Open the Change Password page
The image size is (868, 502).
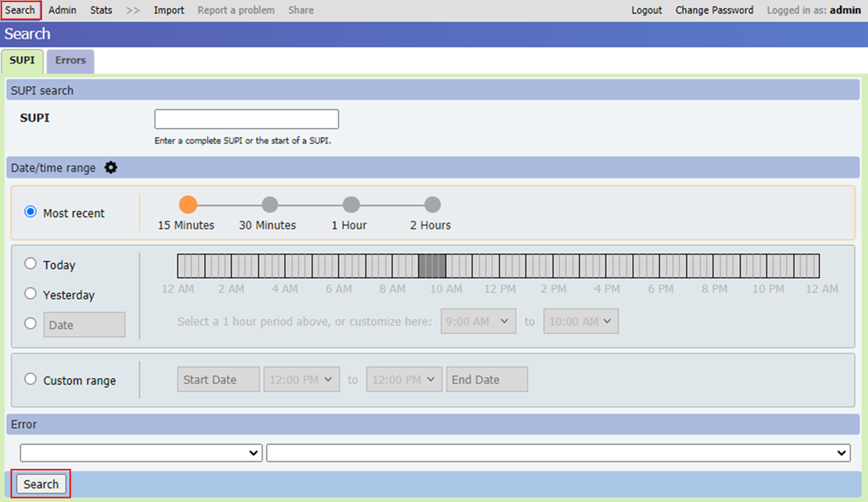[714, 10]
